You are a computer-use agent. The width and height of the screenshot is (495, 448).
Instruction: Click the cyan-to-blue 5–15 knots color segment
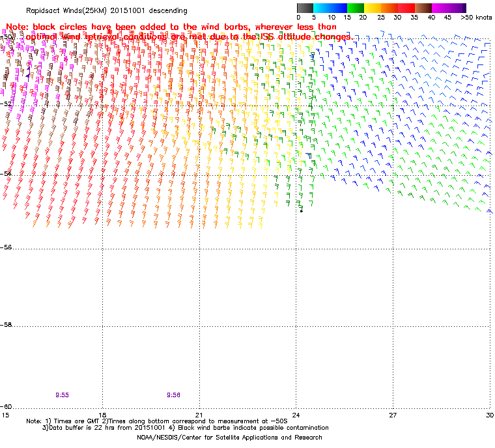click(330, 8)
